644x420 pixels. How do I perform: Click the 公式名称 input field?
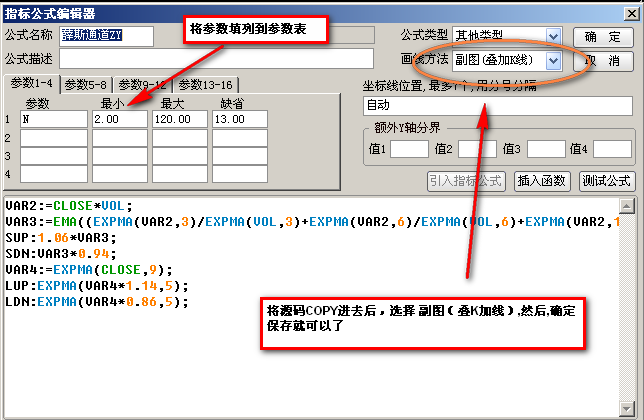coord(106,36)
